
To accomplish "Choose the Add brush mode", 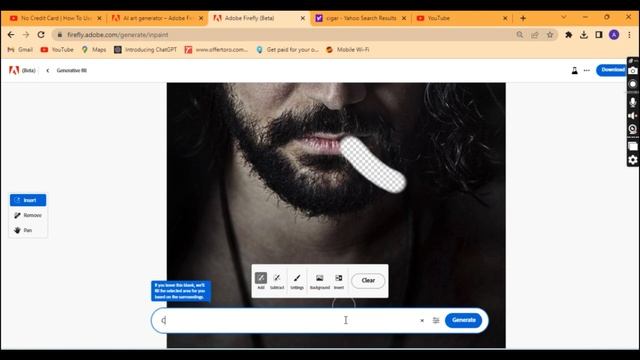I will tap(261, 281).
